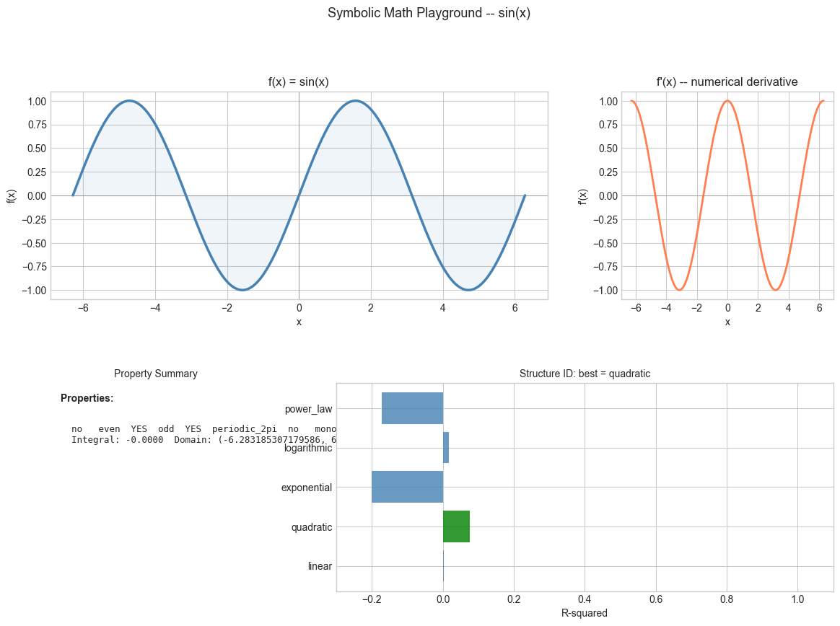The height and width of the screenshot is (626, 840).
Task: Click the 'linear' category label
Action: tap(320, 566)
